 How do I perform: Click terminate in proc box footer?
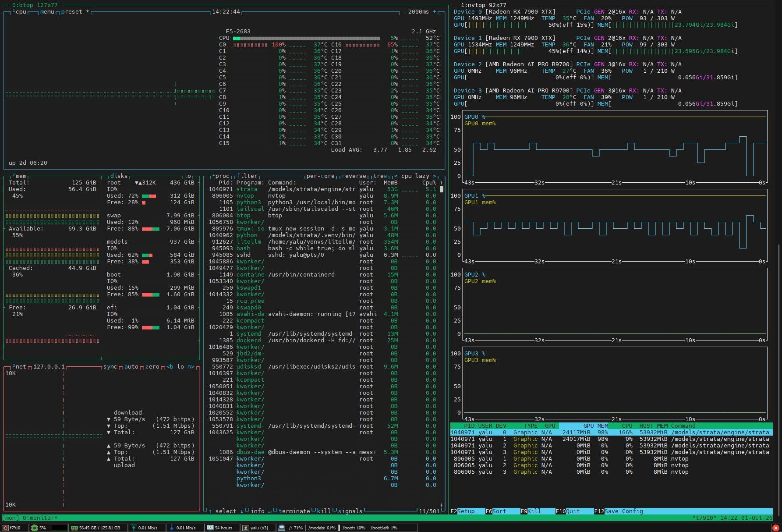coord(294,511)
